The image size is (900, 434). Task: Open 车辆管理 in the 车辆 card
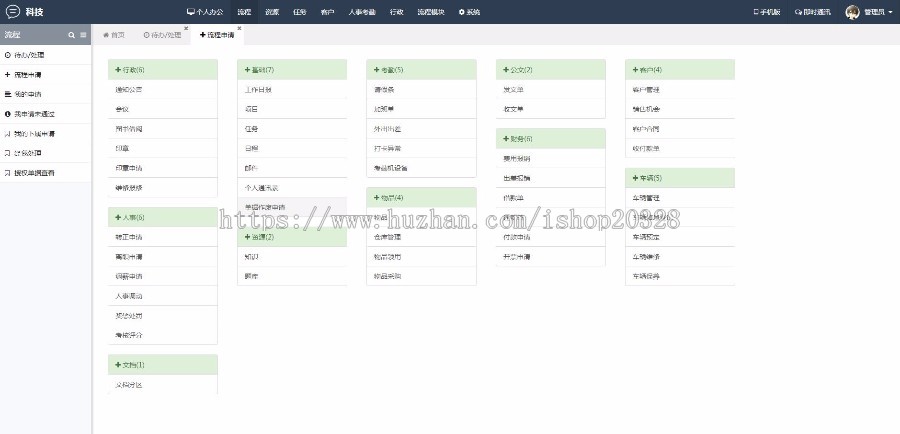[x=680, y=197]
